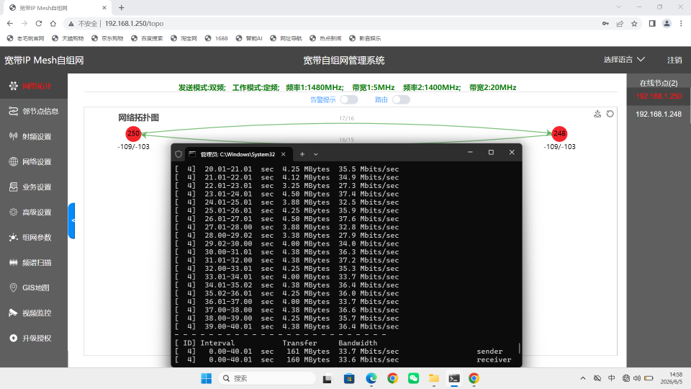Open the 百度搜索 bookmark
This screenshot has width=691, height=389.
coord(147,38)
